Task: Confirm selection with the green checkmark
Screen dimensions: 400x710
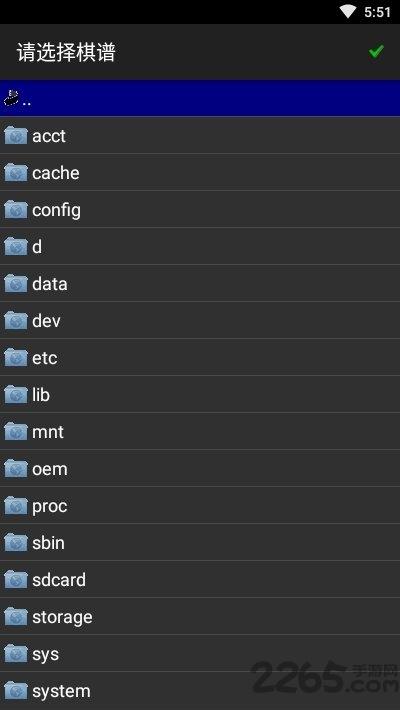Action: coord(376,52)
